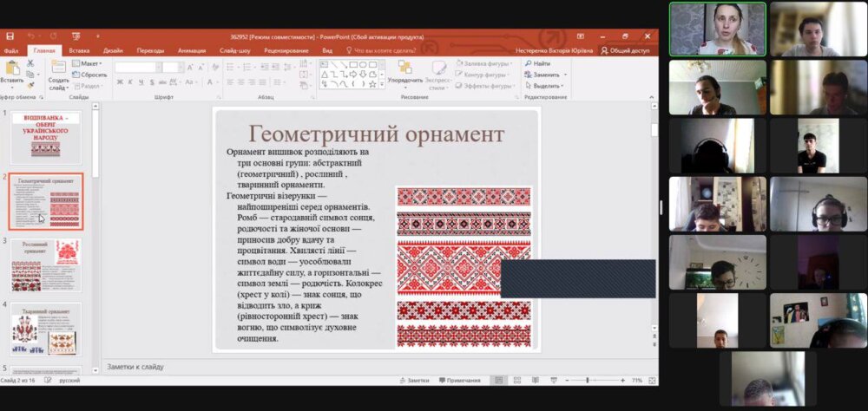The width and height of the screenshot is (868, 411).
Task: Click the Экспресс-стили button
Action: click(x=438, y=75)
